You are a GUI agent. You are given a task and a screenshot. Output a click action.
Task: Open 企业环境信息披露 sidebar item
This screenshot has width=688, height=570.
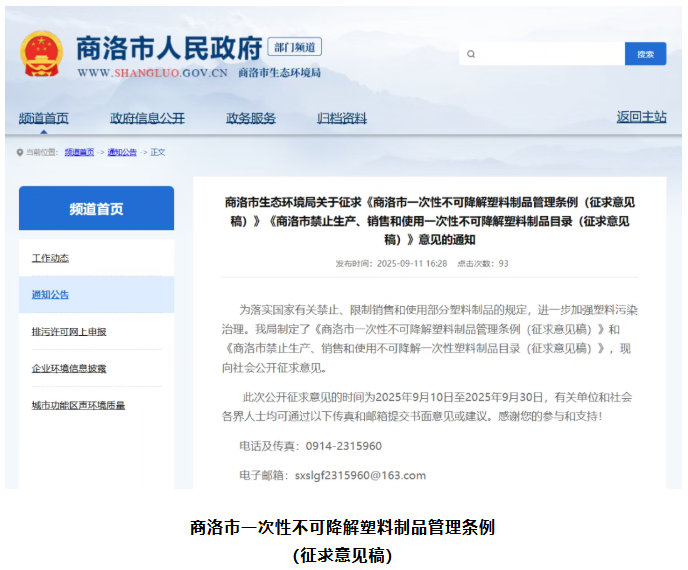point(68,368)
